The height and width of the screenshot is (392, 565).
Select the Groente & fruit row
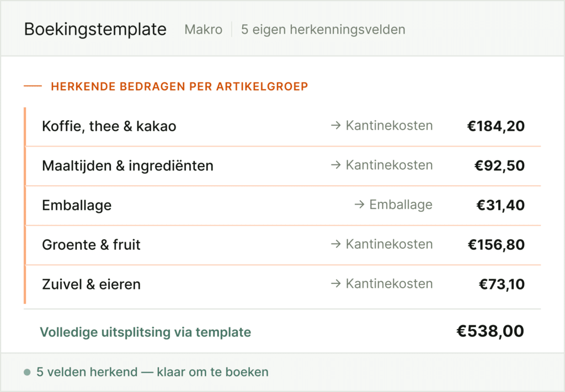[x=91, y=244]
